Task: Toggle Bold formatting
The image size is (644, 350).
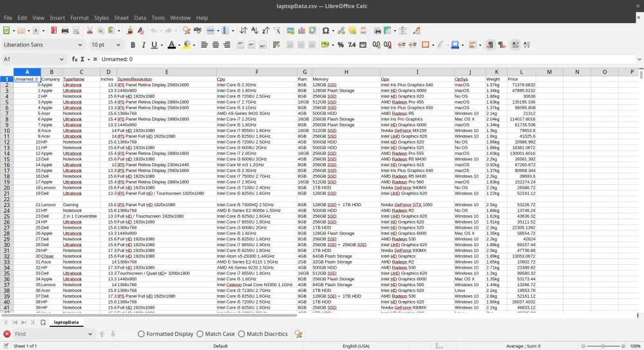Action: pos(133,45)
